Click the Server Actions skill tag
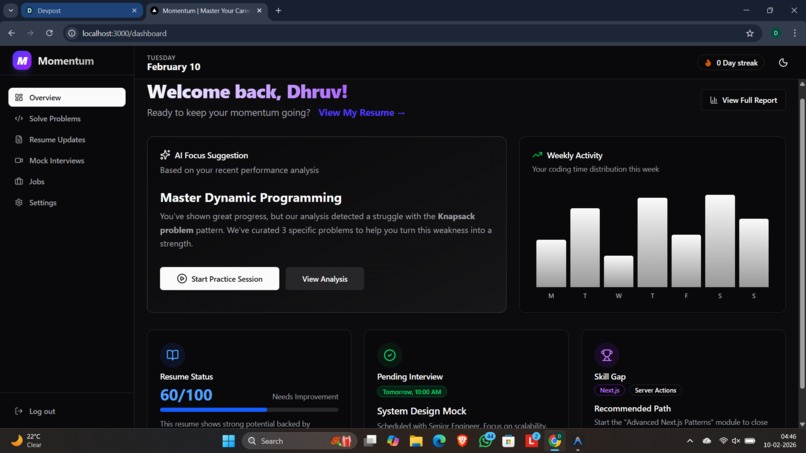The width and height of the screenshot is (806, 453). (655, 390)
